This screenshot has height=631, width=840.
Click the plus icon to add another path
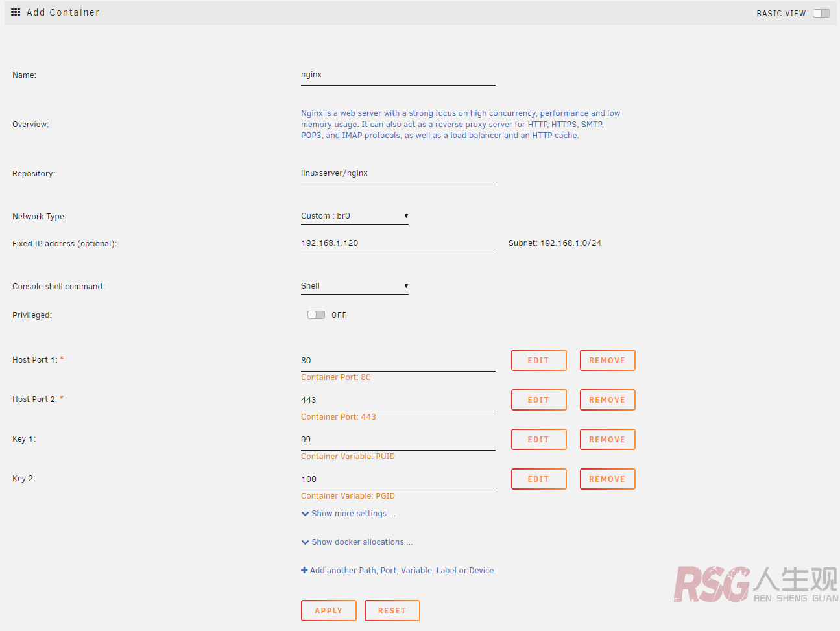point(304,571)
